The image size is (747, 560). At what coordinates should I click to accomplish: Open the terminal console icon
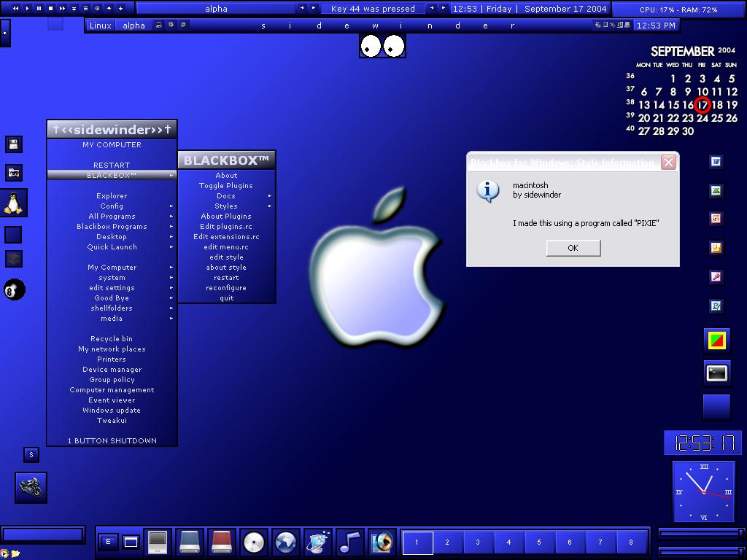717,373
